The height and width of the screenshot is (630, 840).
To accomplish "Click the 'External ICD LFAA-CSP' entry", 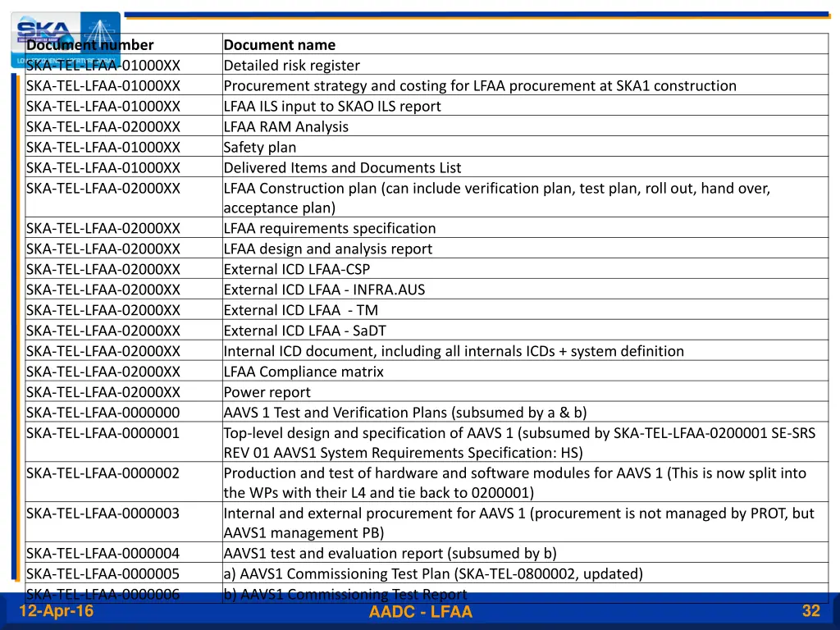I will pos(296,270).
